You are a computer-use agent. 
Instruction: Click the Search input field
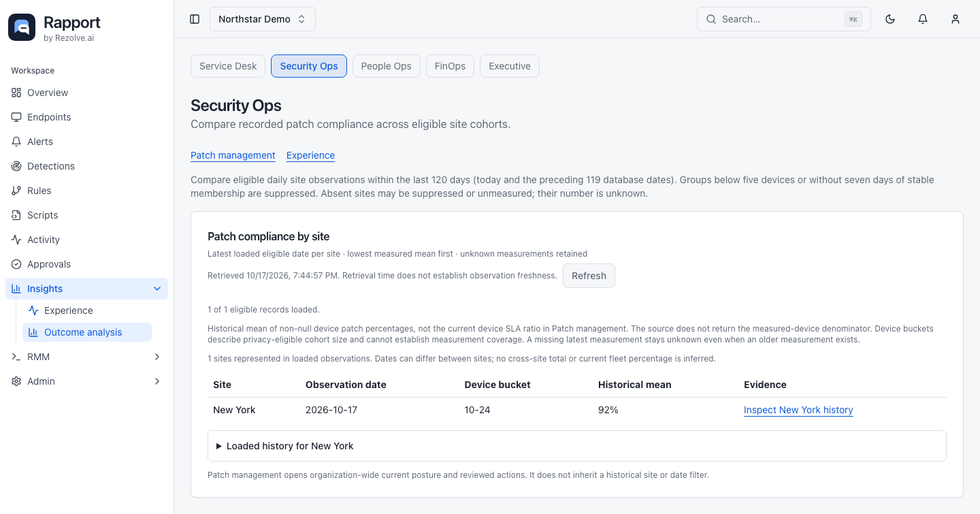784,19
